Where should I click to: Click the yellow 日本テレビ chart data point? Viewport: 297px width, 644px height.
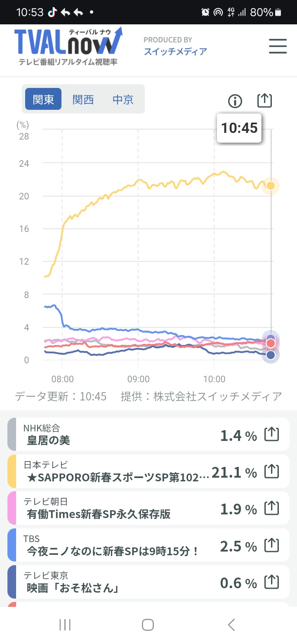(x=271, y=186)
